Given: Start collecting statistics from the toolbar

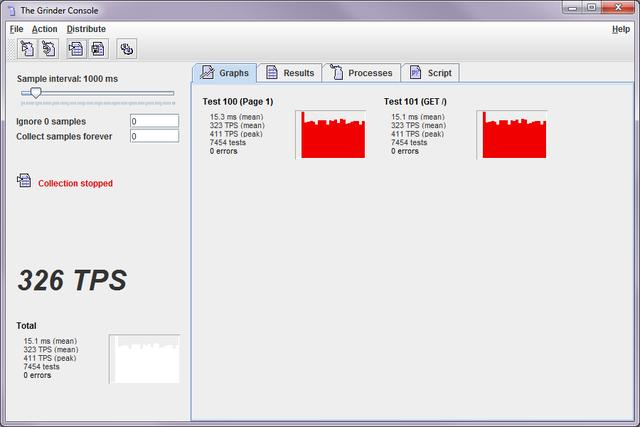Looking at the screenshot, I should (76, 48).
